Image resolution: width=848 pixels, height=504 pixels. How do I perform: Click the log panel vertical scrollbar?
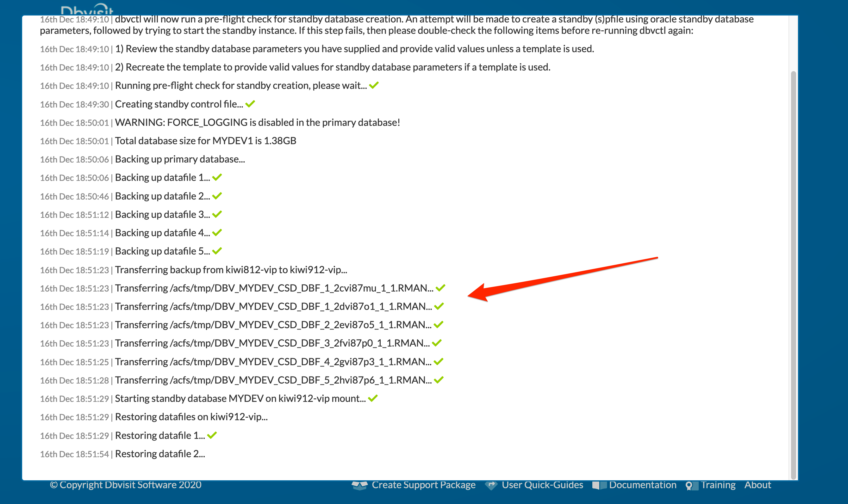pos(793,275)
